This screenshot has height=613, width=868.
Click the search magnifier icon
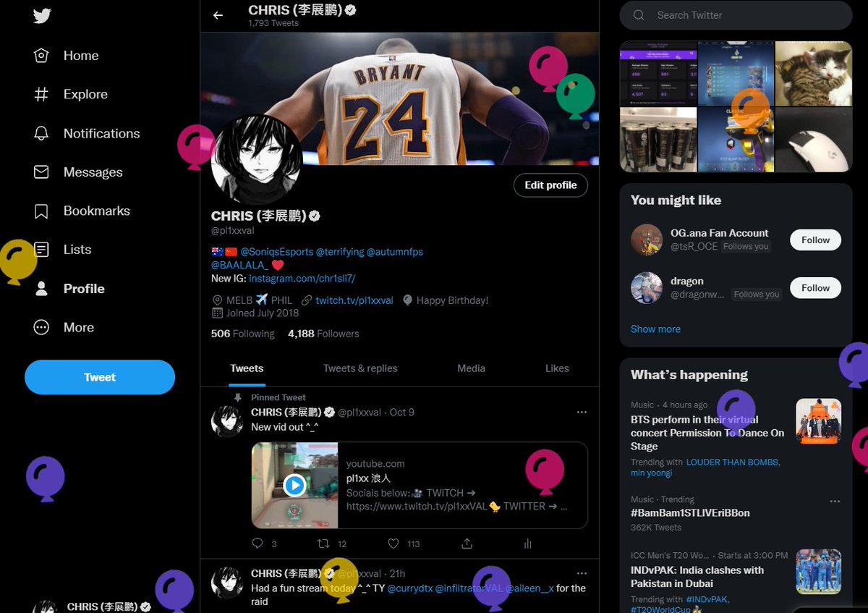pos(639,15)
